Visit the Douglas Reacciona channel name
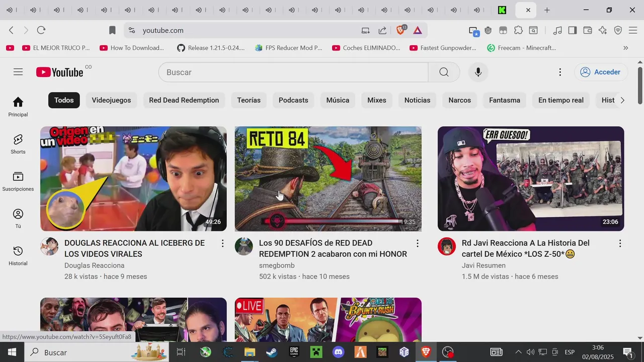Viewport: 644px width, 362px height. point(94,265)
